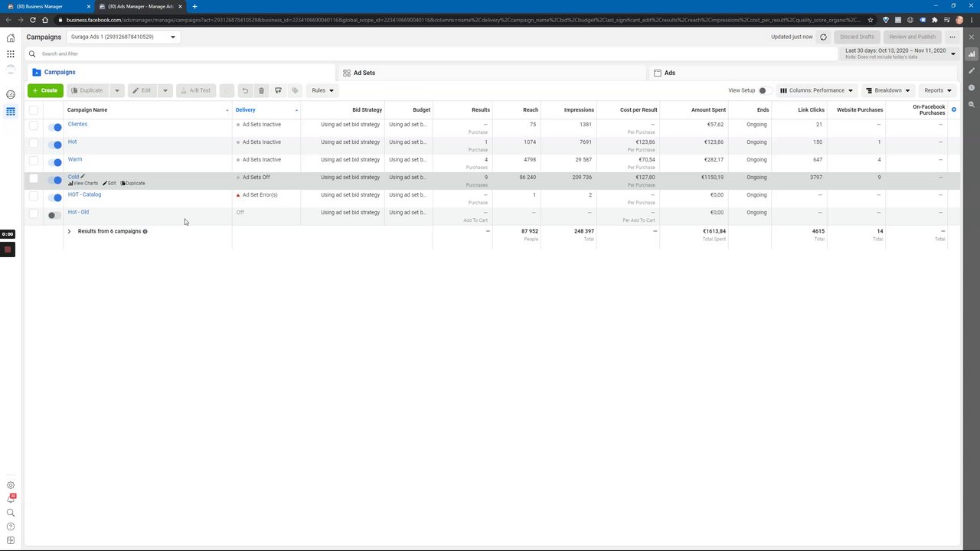This screenshot has width=980, height=551.
Task: Select the Campaigns tab
Action: pos(181,73)
